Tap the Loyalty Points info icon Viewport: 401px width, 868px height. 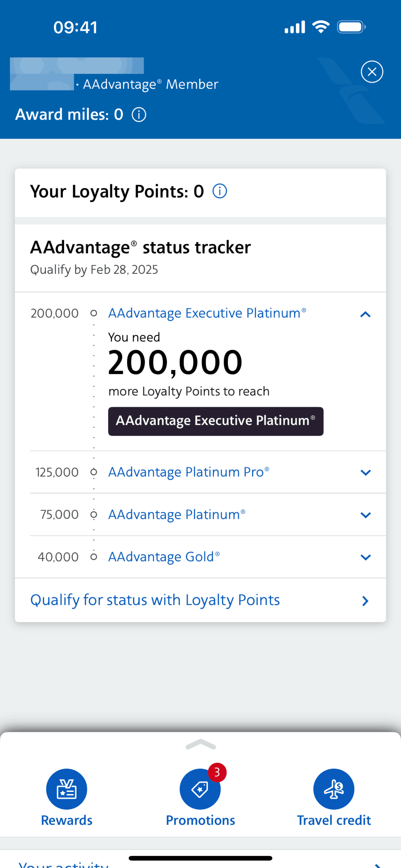(x=220, y=191)
